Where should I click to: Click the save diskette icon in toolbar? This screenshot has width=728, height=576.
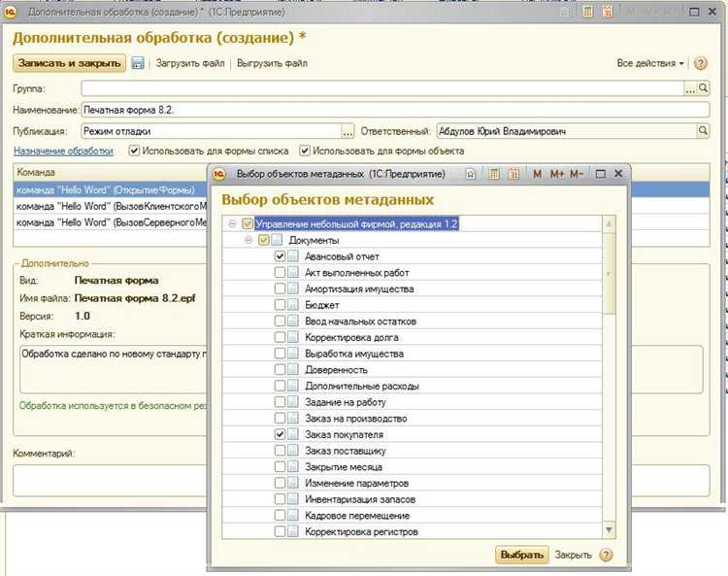pos(138,63)
